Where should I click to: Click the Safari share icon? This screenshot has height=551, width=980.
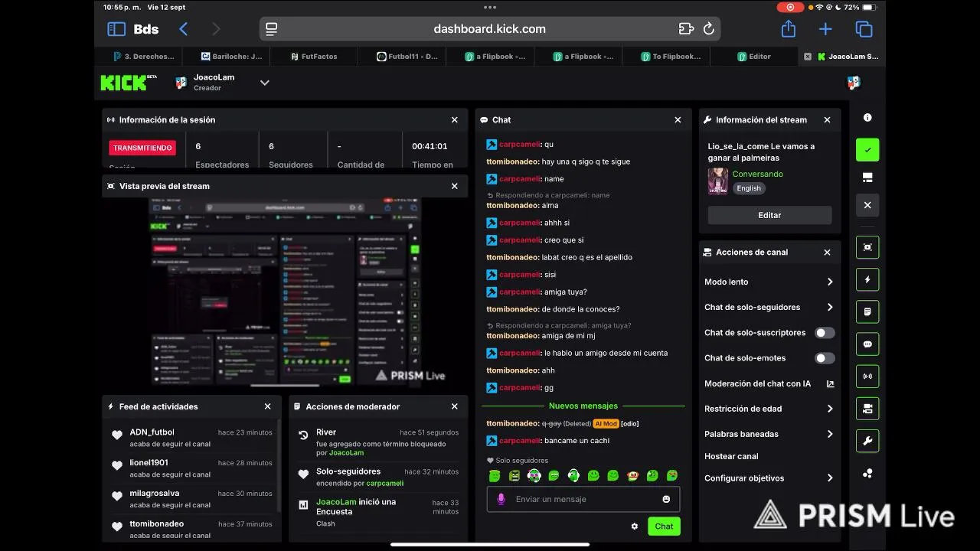789,29
